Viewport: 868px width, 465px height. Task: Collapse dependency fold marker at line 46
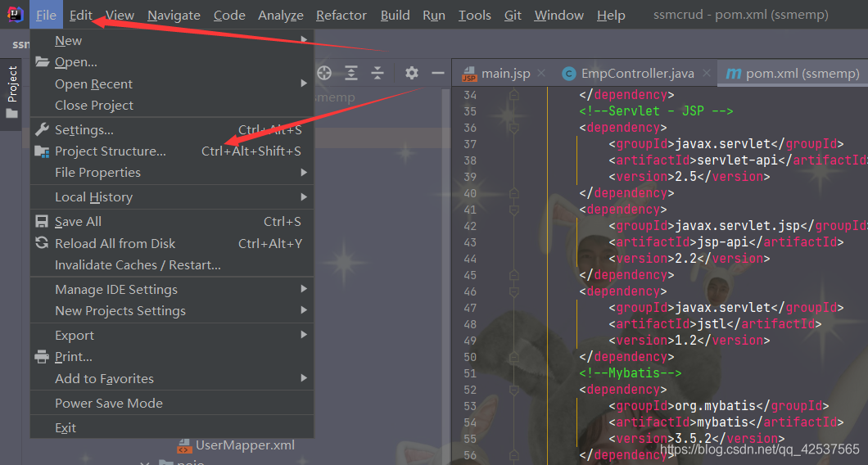(x=513, y=291)
